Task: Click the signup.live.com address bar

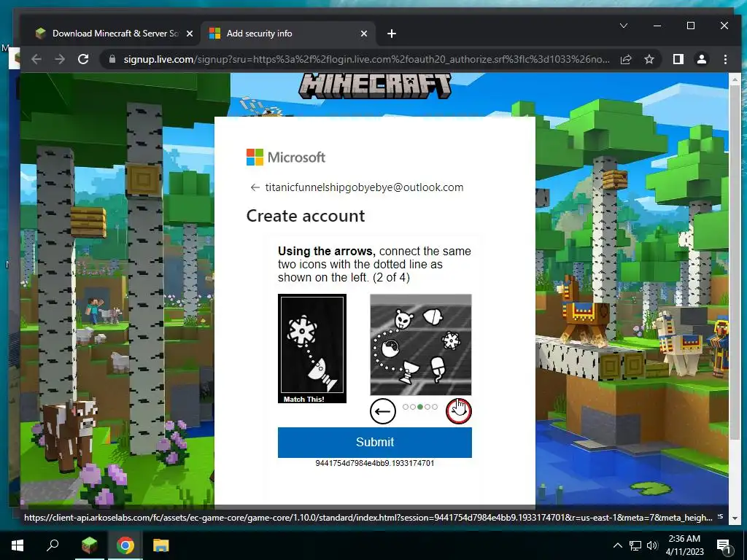Action: tap(366, 60)
